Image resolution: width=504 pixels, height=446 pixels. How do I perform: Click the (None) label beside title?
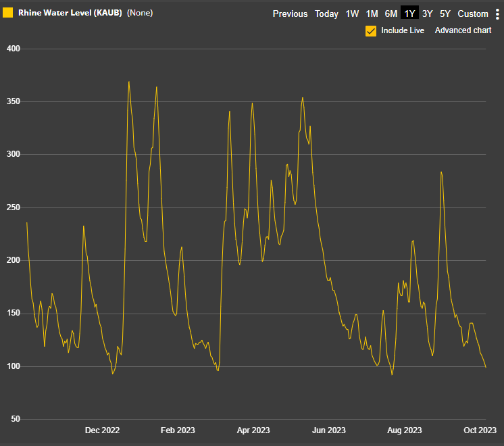[x=140, y=13]
